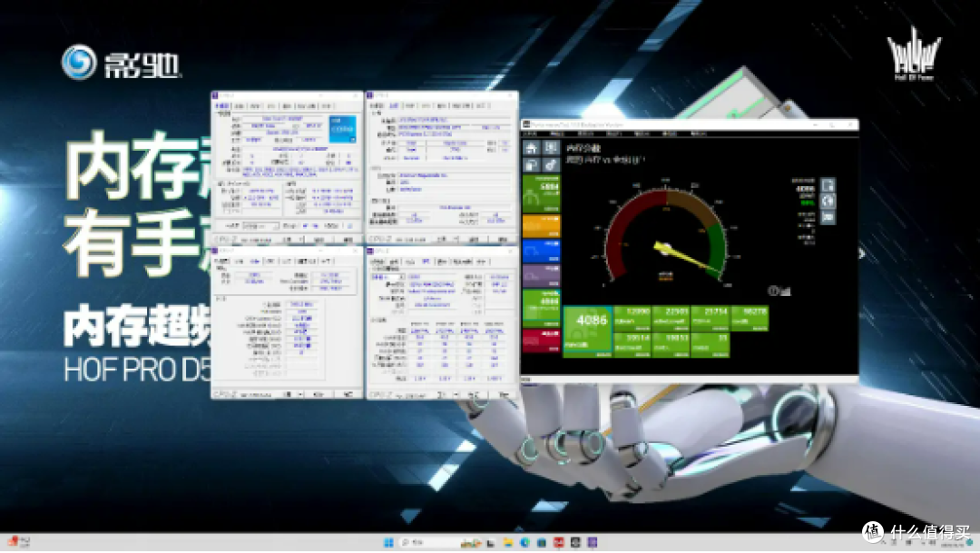Switch to CPU tab in CPU-Z memory window
This screenshot has width=980, height=553.
(222, 262)
